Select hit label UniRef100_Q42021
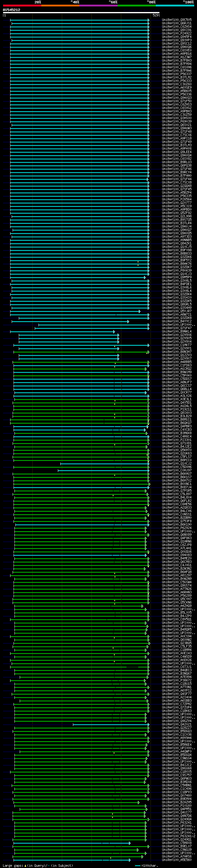197x868 pixels. (177, 725)
